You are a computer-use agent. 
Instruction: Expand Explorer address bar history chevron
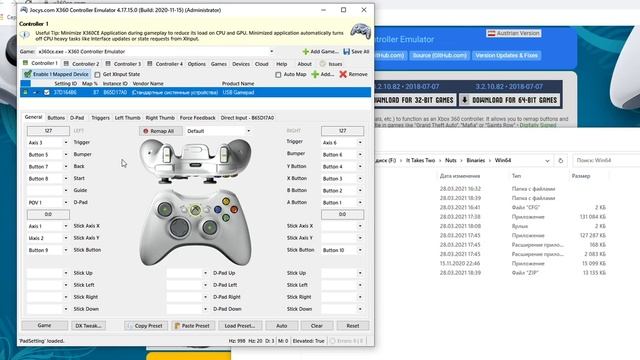(547, 161)
